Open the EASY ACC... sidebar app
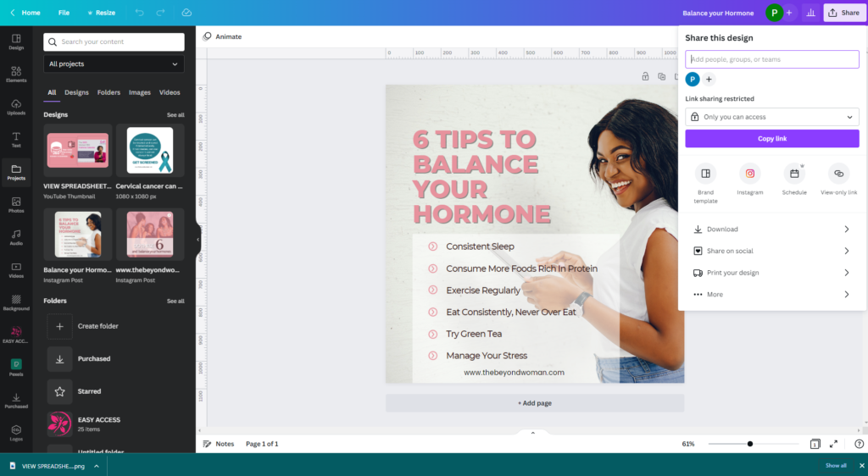Viewport: 868px width, 476px height. coord(16,335)
